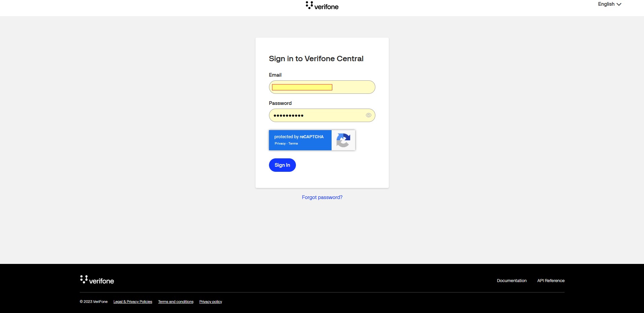Click the Email field label
Image resolution: width=644 pixels, height=313 pixels.
(x=275, y=75)
